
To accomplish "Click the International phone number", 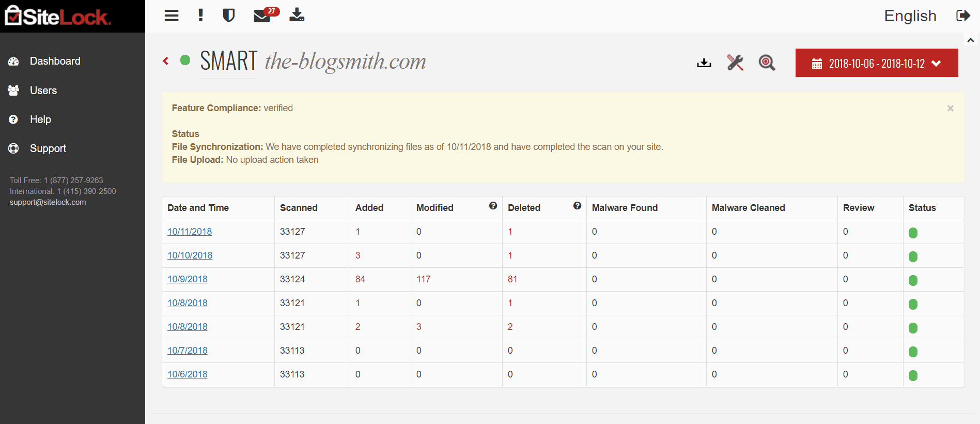I will [87, 191].
